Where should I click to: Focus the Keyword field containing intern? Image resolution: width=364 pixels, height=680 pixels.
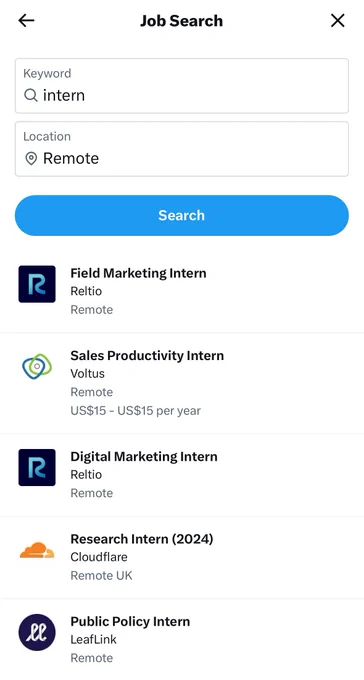(x=182, y=86)
